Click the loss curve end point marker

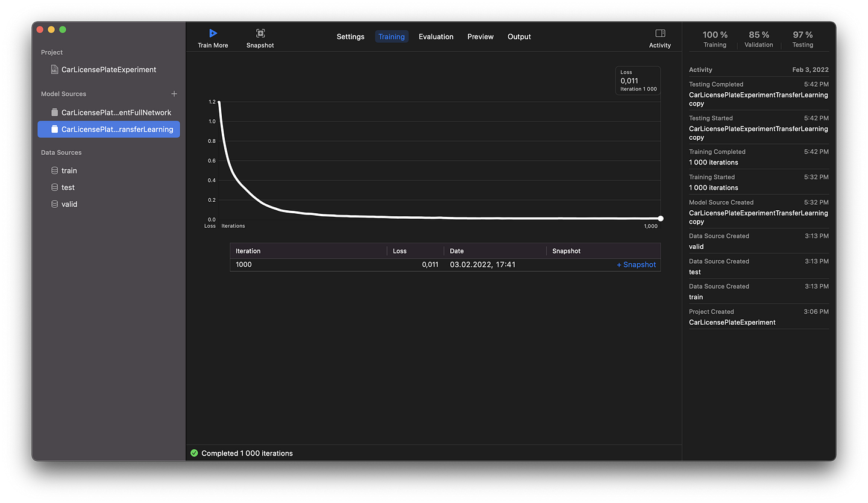coord(661,219)
